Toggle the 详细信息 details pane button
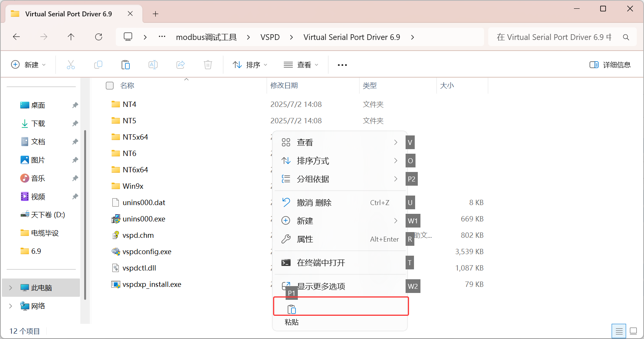Image resolution: width=644 pixels, height=339 pixels. (610, 65)
